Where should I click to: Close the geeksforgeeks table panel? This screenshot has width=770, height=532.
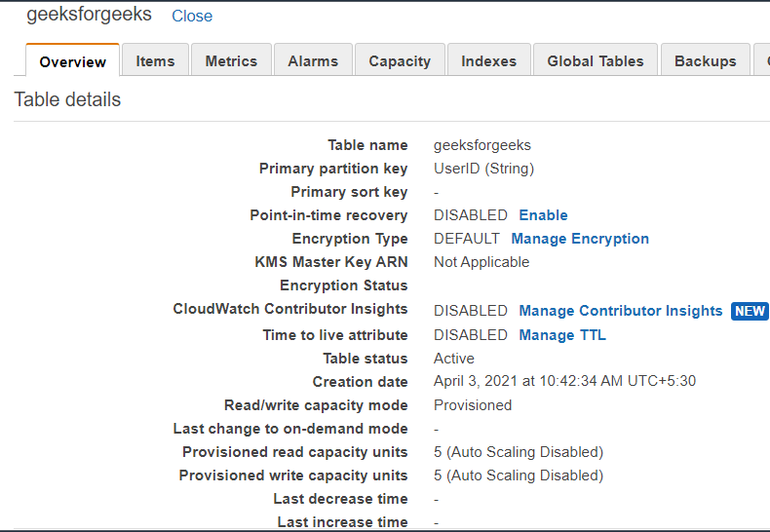tap(192, 16)
